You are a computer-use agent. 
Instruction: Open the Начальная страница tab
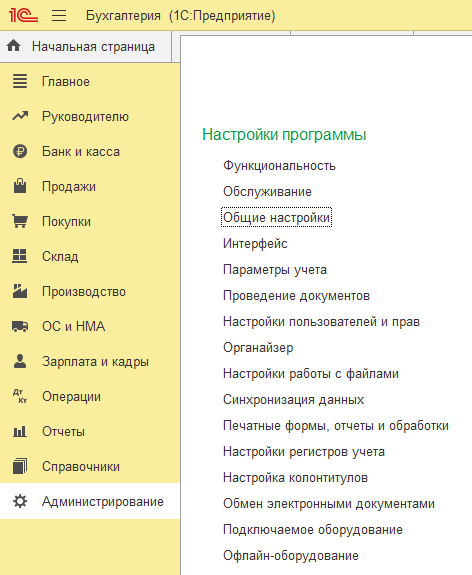pos(85,47)
